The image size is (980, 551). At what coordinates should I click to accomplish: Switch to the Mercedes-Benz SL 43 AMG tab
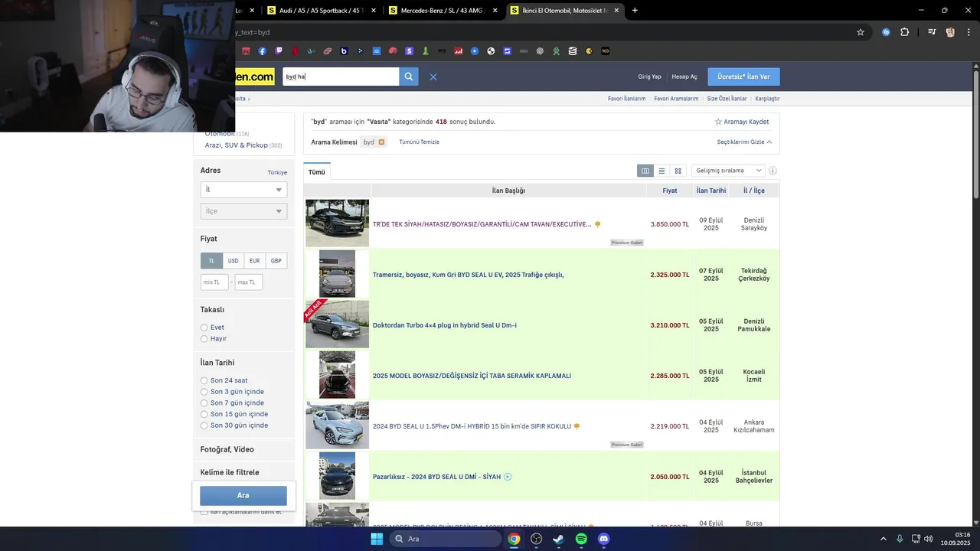tap(443, 11)
